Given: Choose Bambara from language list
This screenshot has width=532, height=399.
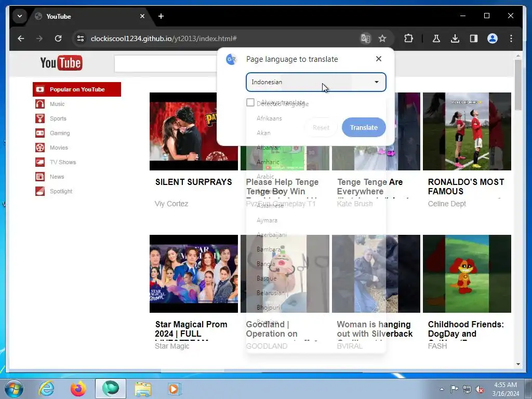Looking at the screenshot, I should 269,249.
